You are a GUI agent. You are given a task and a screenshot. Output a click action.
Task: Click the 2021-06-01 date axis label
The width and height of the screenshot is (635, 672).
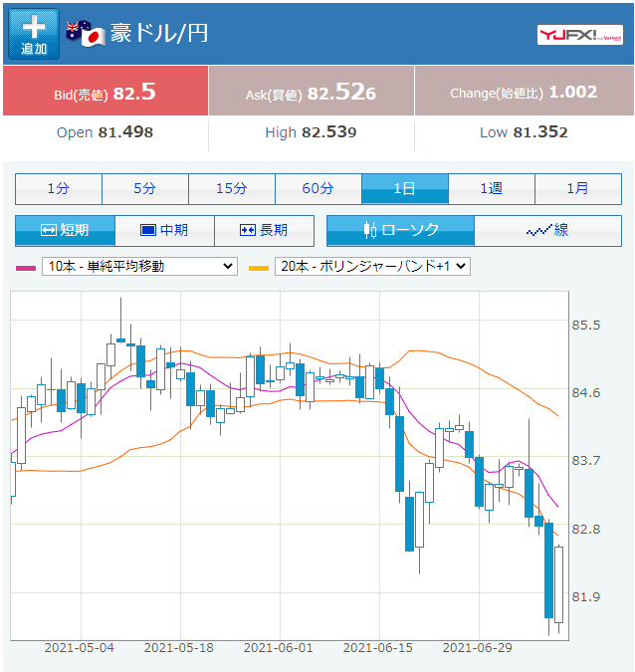279,647
